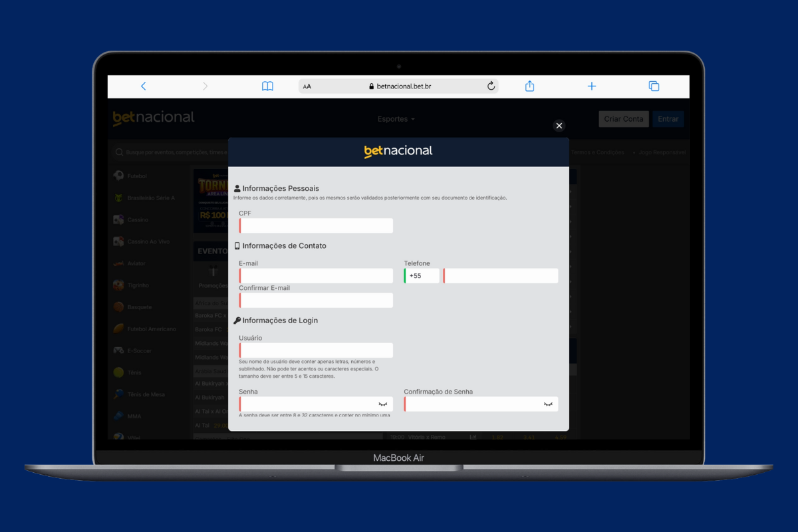
Task: Select the Usuário text field
Action: 316,350
